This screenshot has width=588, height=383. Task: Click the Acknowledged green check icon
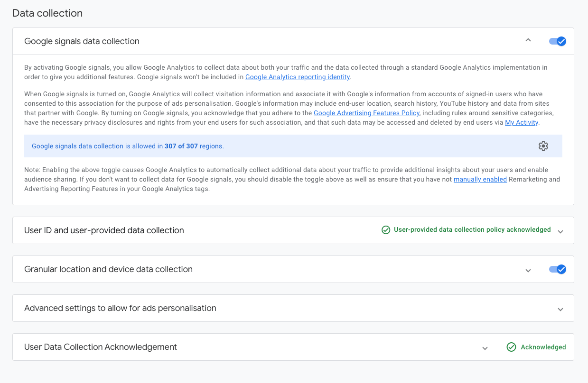point(511,347)
